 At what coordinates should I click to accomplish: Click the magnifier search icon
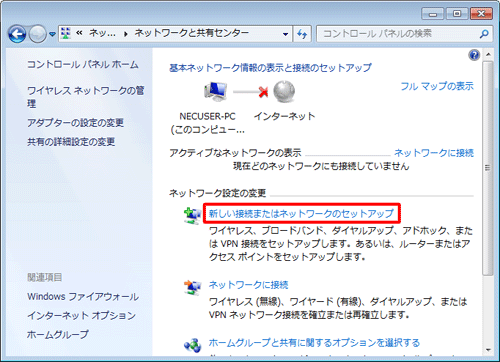(484, 34)
